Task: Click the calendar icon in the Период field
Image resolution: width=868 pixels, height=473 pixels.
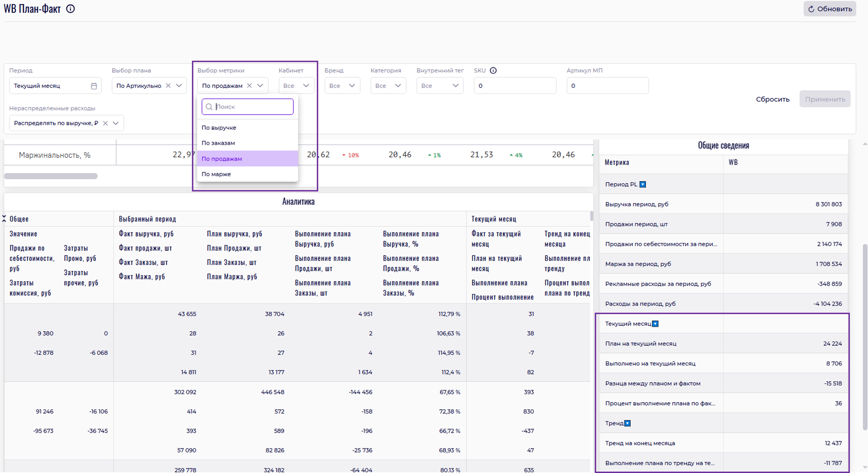Action: click(x=94, y=86)
